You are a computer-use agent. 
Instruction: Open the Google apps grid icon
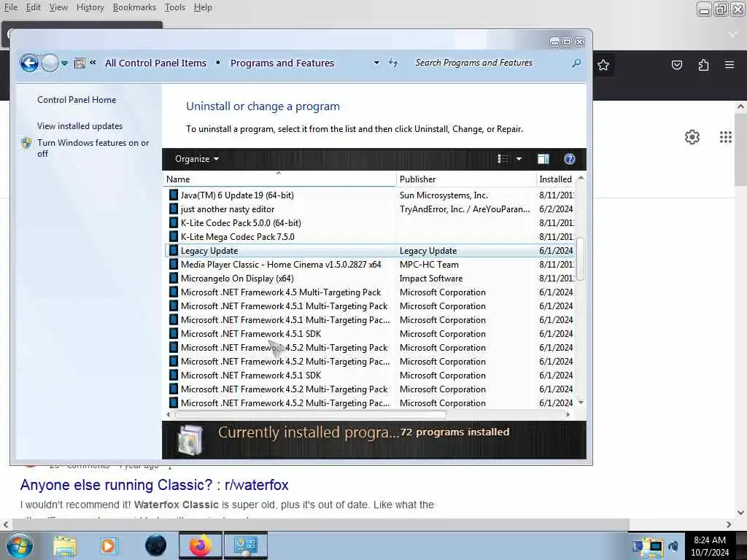click(x=726, y=137)
